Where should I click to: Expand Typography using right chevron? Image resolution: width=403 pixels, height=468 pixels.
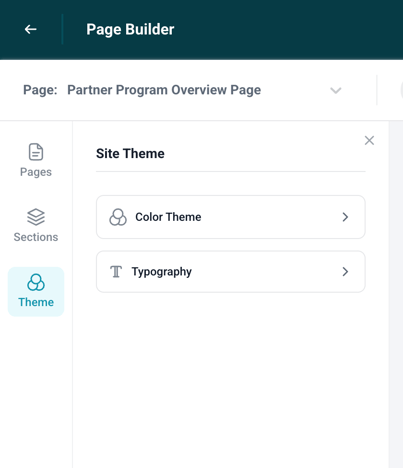[x=345, y=272]
